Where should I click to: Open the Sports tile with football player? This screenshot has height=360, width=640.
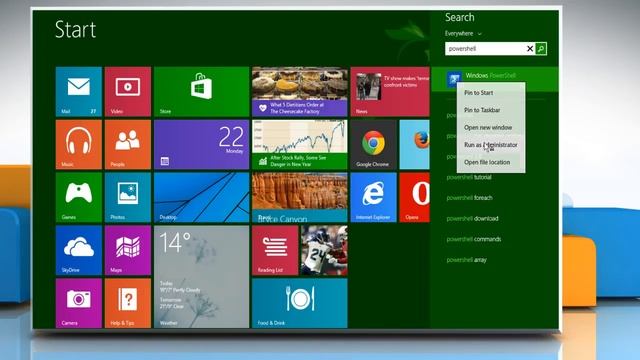coord(324,250)
